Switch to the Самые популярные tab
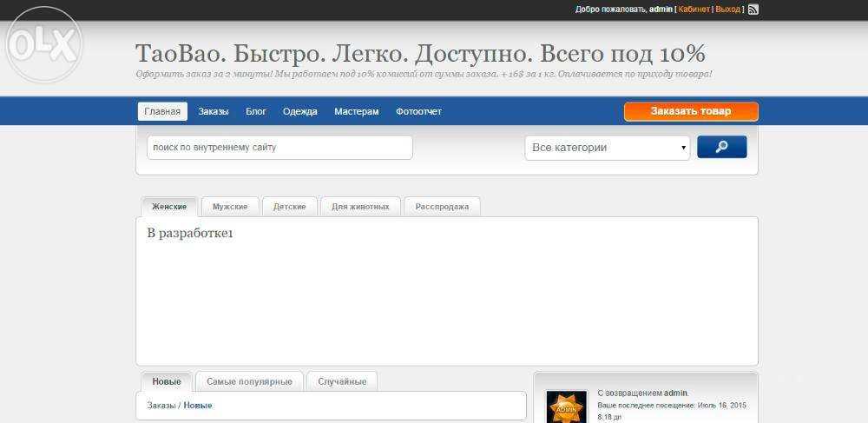This screenshot has width=868, height=423. click(x=250, y=381)
